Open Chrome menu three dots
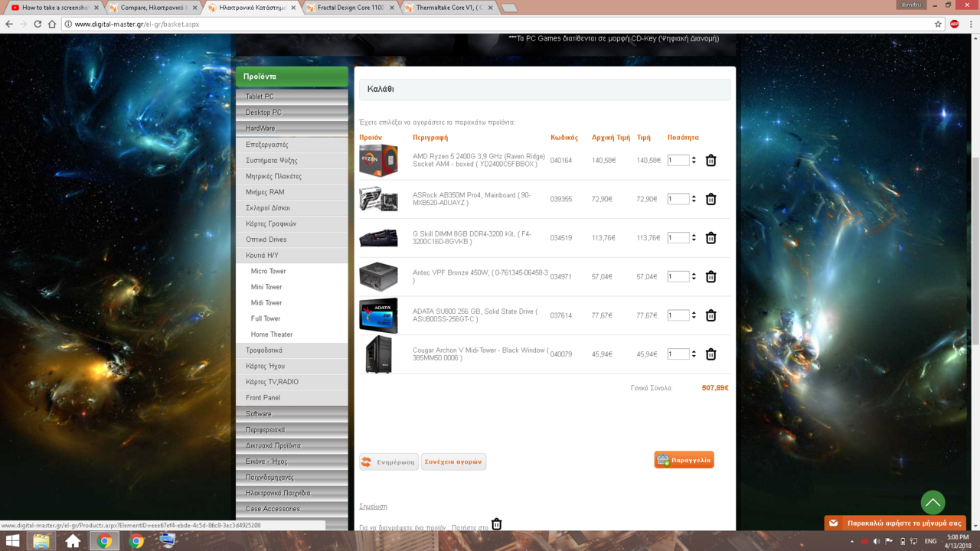The height and width of the screenshot is (551, 980). point(971,24)
